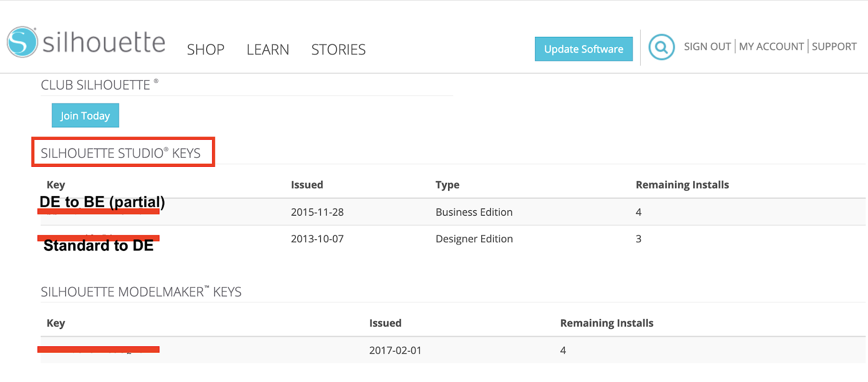Image resolution: width=868 pixels, height=382 pixels.
Task: Select the SILHOUETTE STUDIO KEYS heading
Action: pos(121,153)
